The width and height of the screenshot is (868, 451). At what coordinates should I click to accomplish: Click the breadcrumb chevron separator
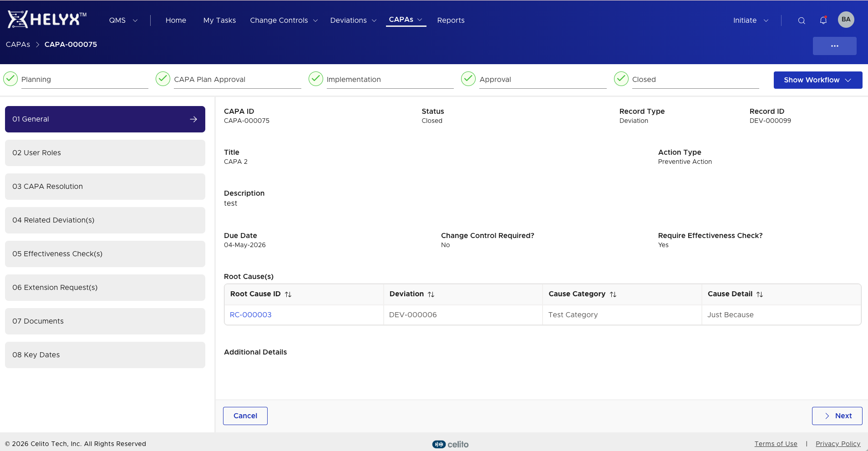(x=37, y=45)
